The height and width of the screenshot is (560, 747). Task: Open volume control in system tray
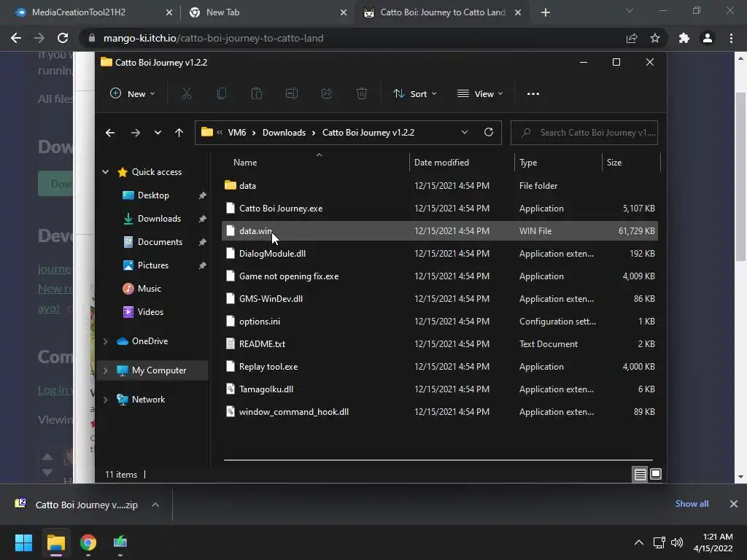coord(676,542)
